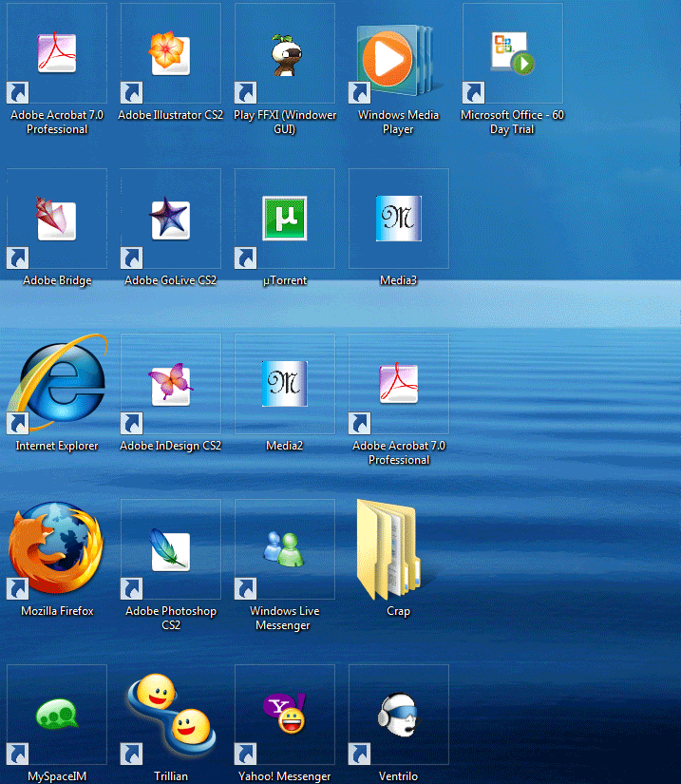Screen dimensions: 681x784
Task: Click the Adobe InDesign CS2 icon
Action: pos(170,384)
